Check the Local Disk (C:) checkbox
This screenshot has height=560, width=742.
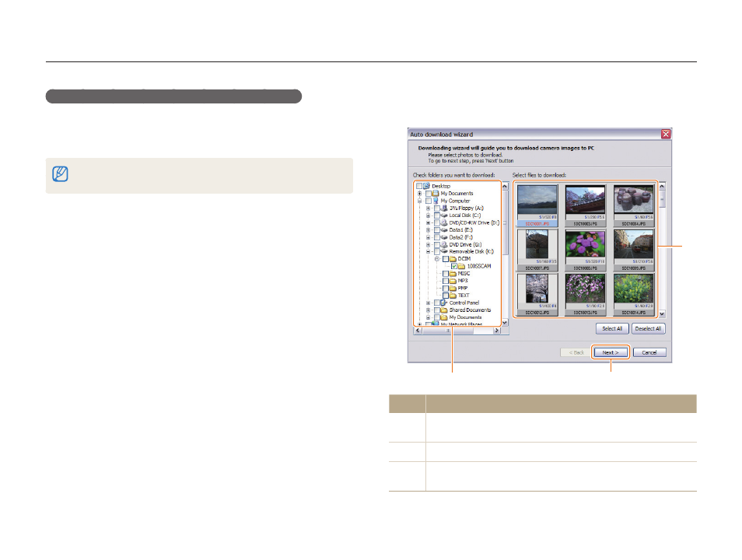click(x=437, y=215)
